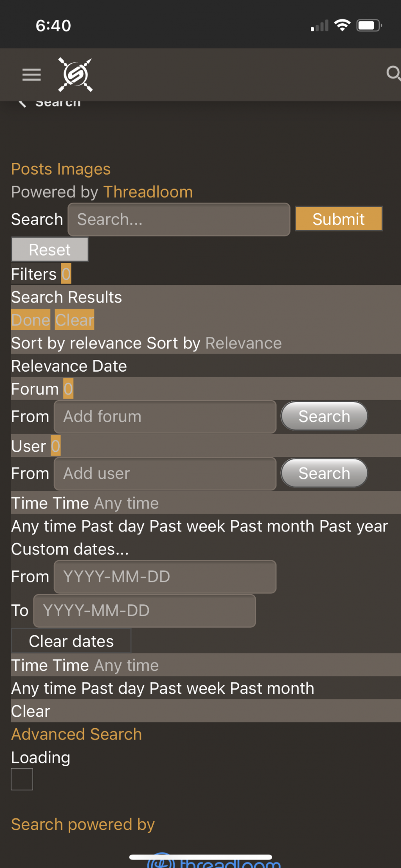Viewport: 401px width, 868px height.
Task: Tap the Threadloom logo at bottom
Action: 214,861
